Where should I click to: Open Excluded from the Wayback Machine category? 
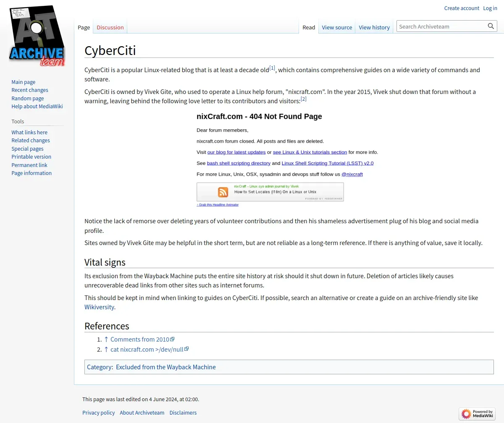point(166,367)
